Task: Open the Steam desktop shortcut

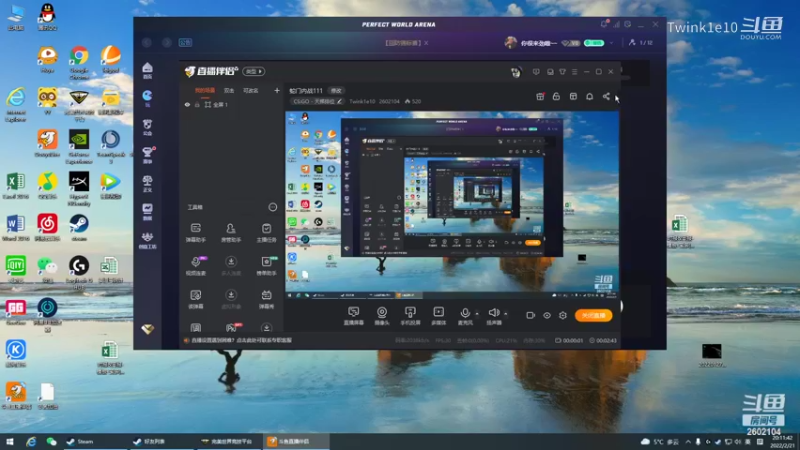Action: click(x=79, y=228)
